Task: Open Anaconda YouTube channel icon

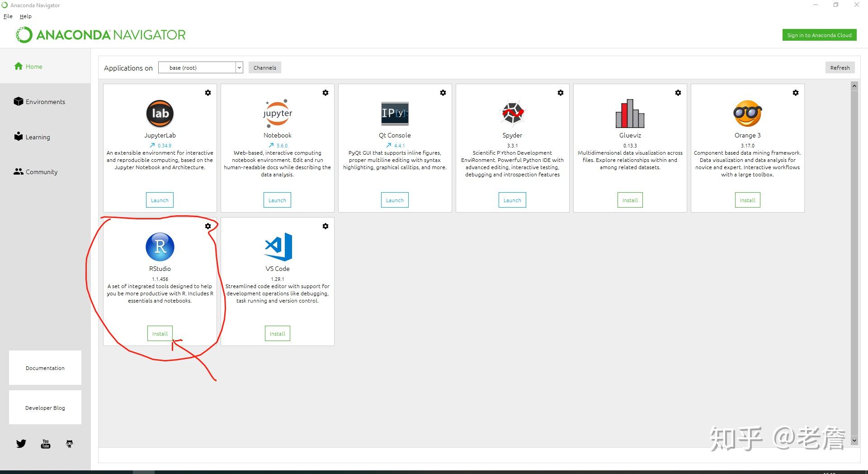Action: 46,444
